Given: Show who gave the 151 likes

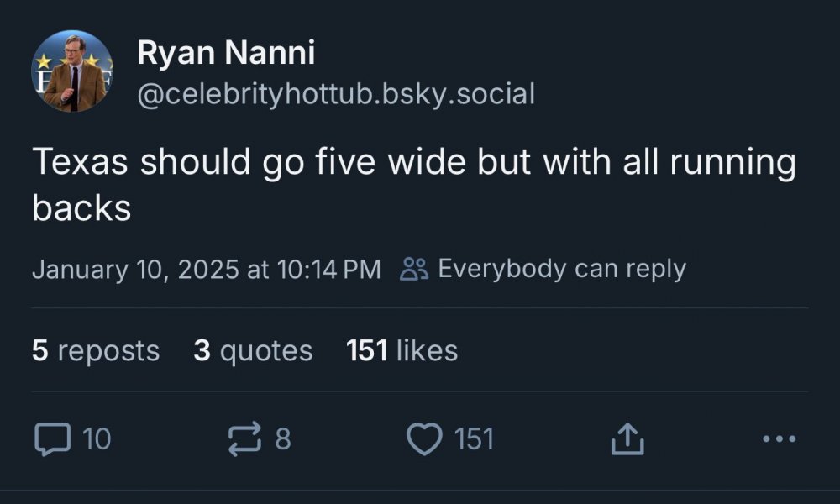Looking at the screenshot, I should [x=402, y=350].
